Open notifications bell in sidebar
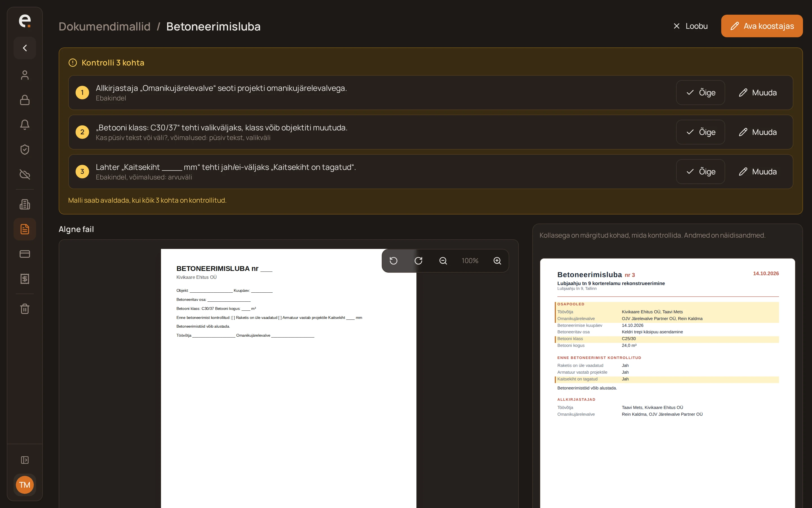Viewport: 812px width, 508px height. 25,125
